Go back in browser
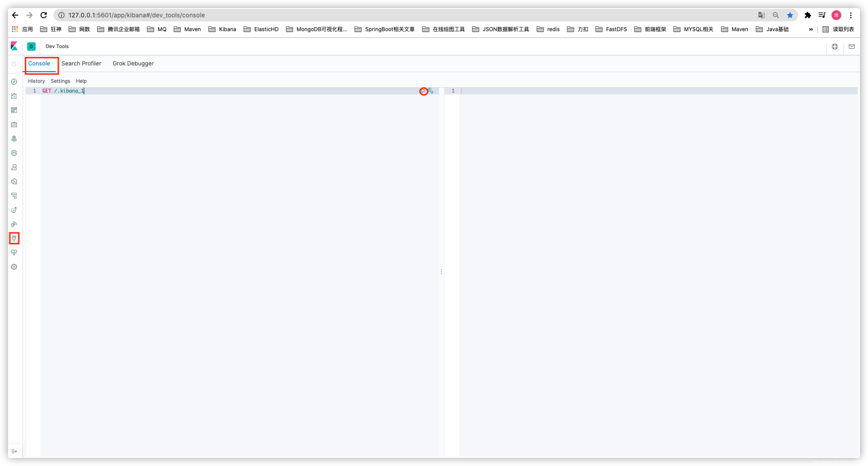 [x=15, y=15]
